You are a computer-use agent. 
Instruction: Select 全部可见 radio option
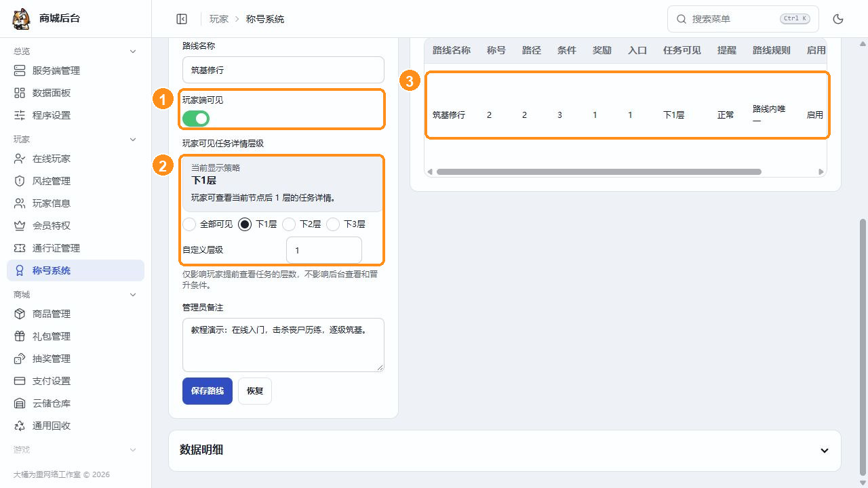[190, 224]
